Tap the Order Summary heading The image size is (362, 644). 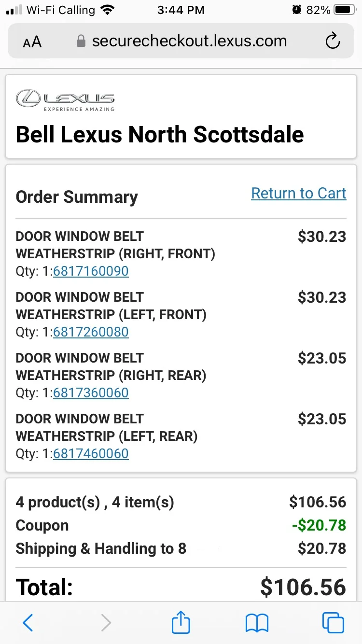77,197
